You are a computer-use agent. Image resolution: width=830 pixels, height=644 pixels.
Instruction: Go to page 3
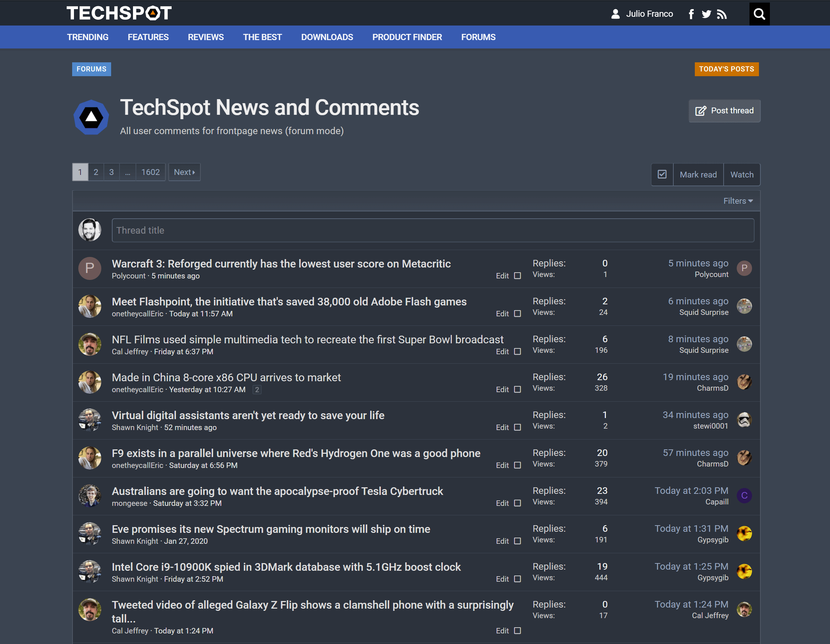point(111,172)
